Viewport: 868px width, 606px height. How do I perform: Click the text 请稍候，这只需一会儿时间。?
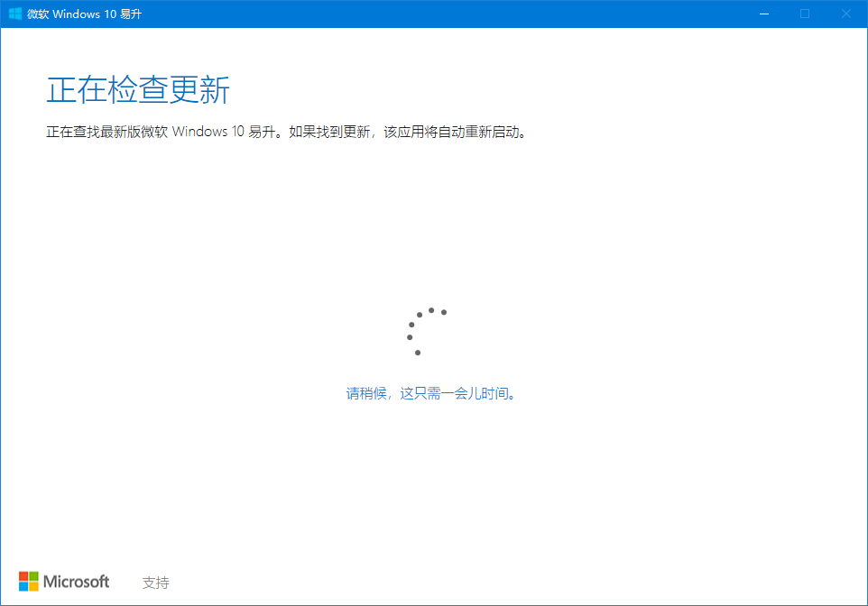pyautogui.click(x=431, y=393)
